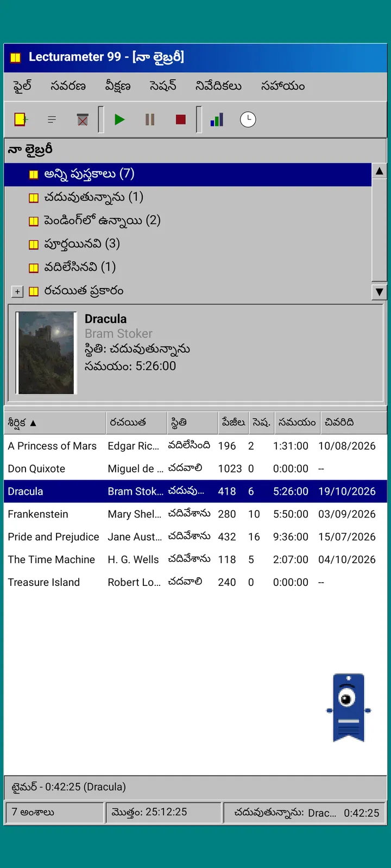Select అన్ని పుస్తకాలు (7) in library tree
Image resolution: width=391 pixels, height=868 pixels.
click(188, 174)
